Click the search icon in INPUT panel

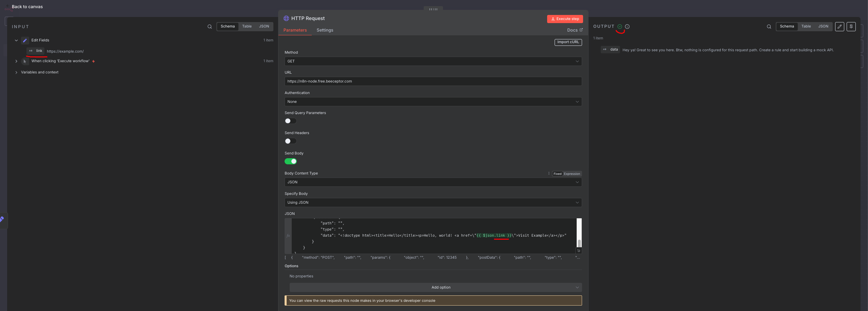210,26
